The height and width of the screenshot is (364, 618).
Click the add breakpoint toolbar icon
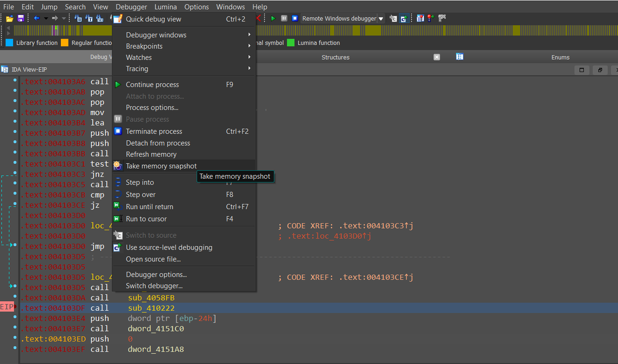(x=431, y=19)
